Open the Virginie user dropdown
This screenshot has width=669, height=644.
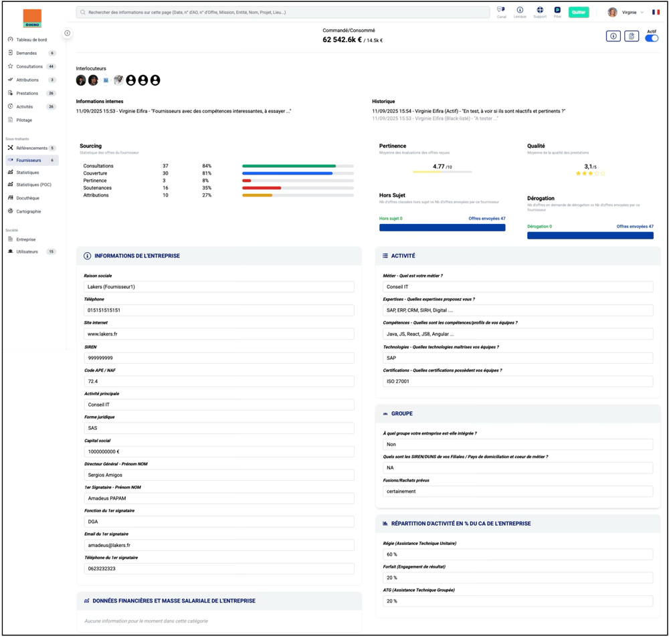628,12
